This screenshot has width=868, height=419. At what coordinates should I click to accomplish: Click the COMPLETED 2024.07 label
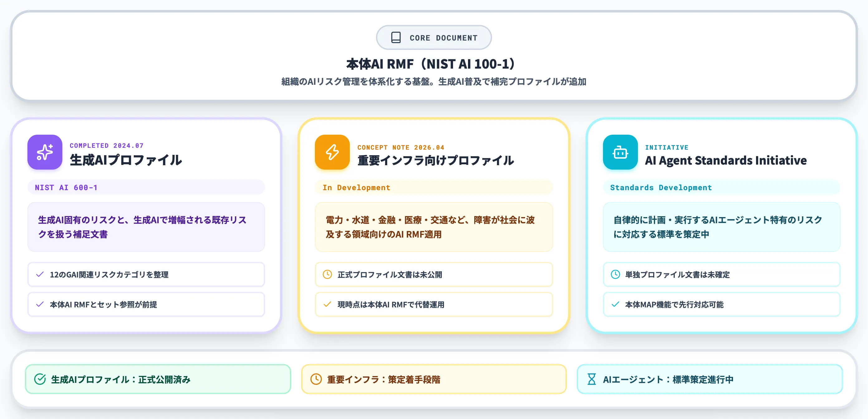(107, 146)
